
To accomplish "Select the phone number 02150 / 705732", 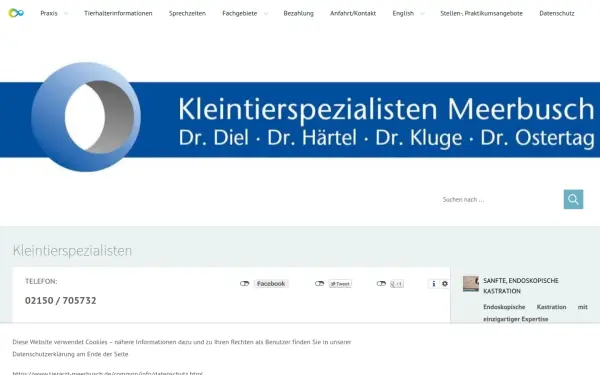I will tap(60, 300).
